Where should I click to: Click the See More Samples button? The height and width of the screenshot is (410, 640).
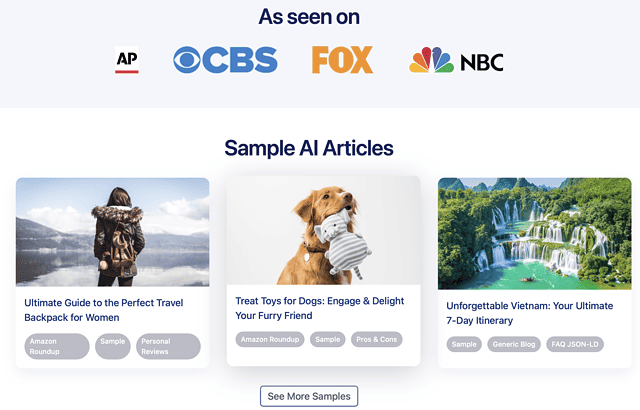point(309,396)
